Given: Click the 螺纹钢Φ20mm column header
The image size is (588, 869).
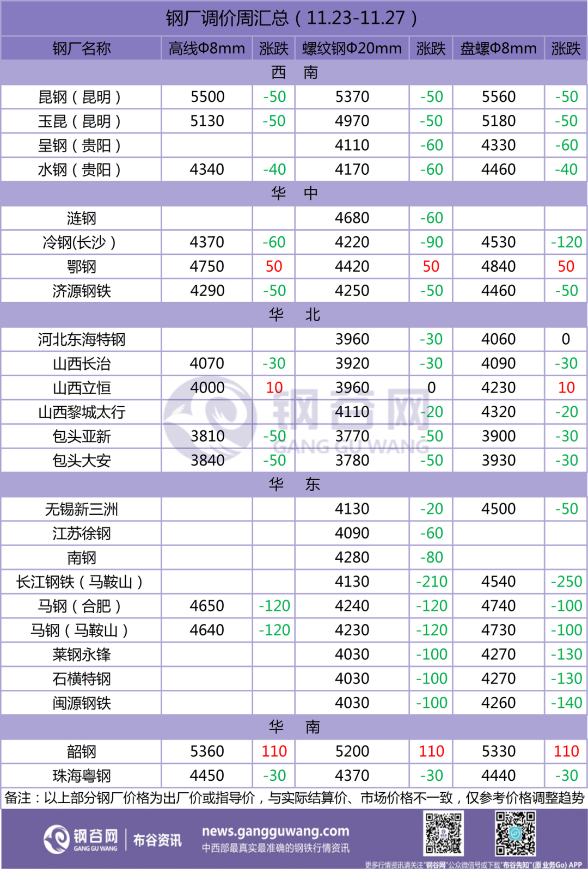Looking at the screenshot, I should [352, 48].
